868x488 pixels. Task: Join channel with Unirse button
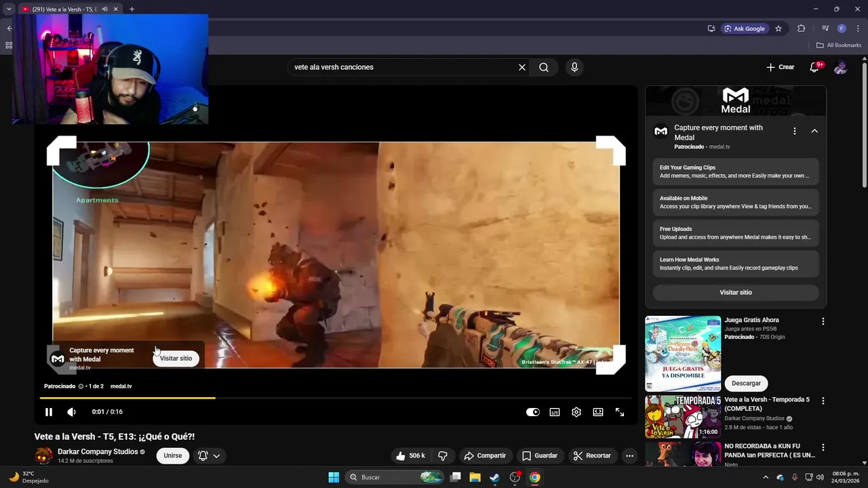pyautogui.click(x=173, y=455)
